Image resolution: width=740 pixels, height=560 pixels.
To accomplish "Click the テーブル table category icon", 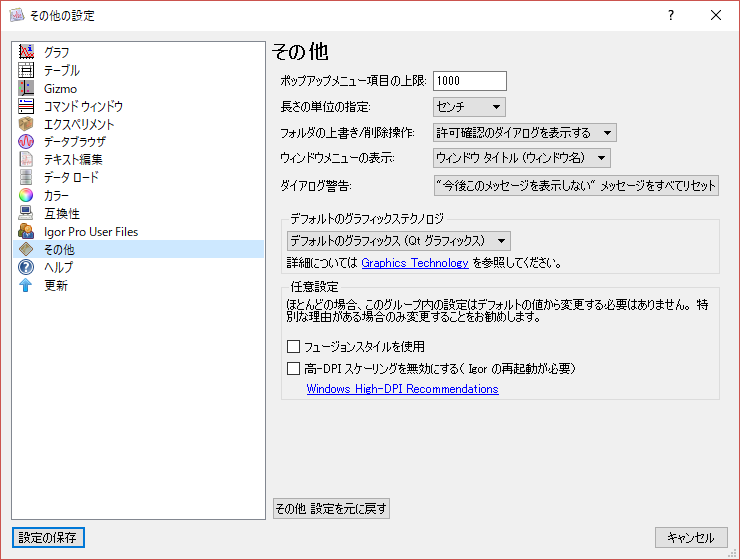I will click(26, 70).
